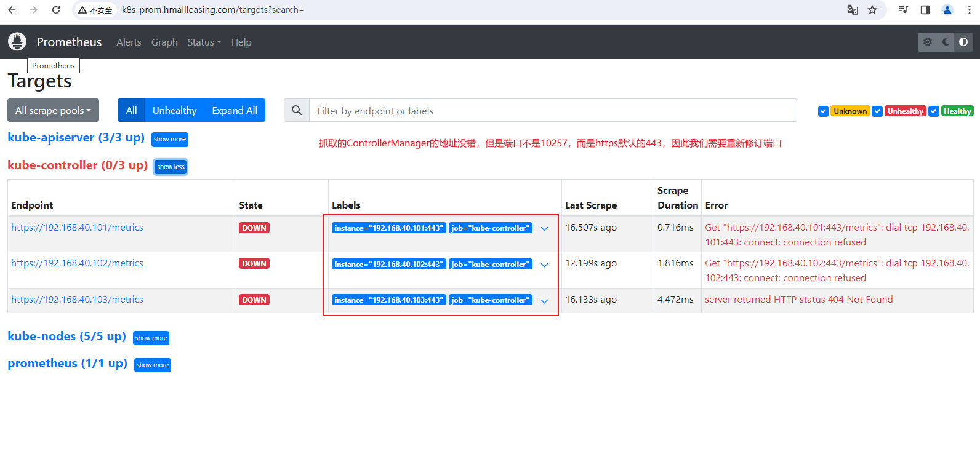This screenshot has width=980, height=470.
Task: Disable the Healthy state filter checkbox
Action: (934, 111)
